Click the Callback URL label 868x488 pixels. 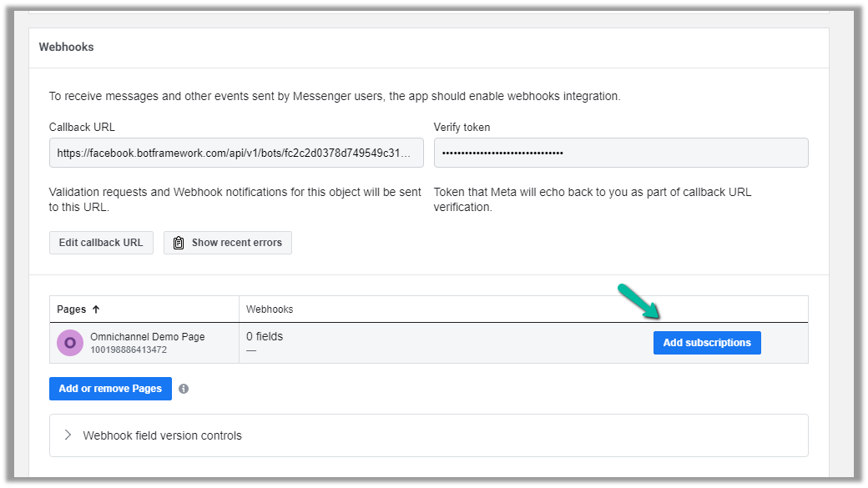pyautogui.click(x=82, y=128)
